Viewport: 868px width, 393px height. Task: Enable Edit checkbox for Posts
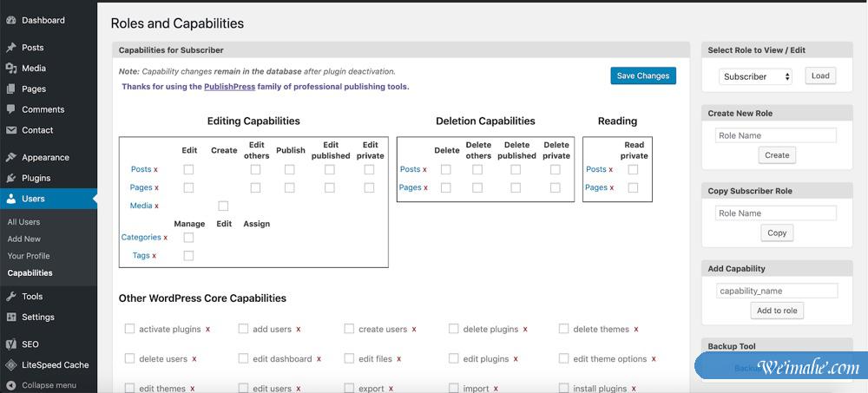(188, 170)
